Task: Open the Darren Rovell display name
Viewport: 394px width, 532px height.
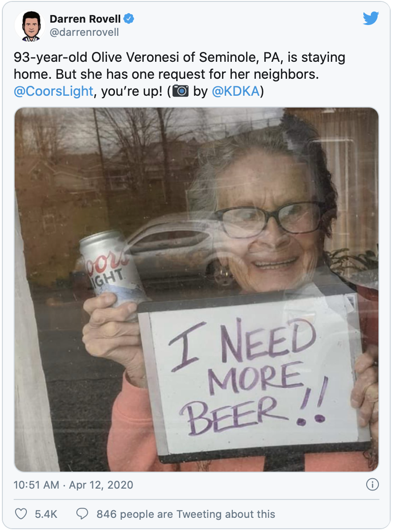Action: tap(85, 19)
